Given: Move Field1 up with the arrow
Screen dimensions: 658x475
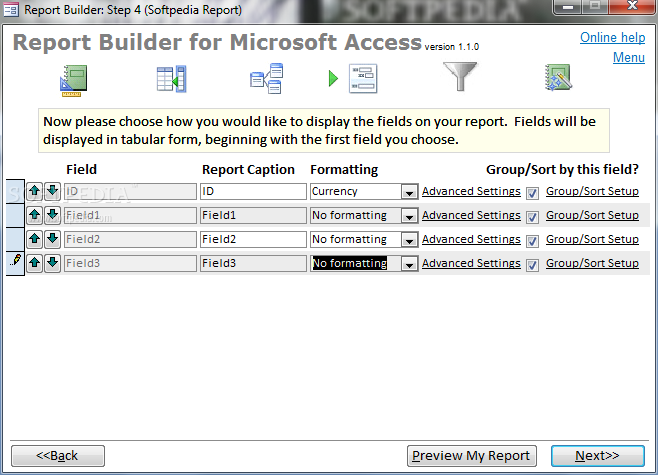Looking at the screenshot, I should click(x=35, y=215).
